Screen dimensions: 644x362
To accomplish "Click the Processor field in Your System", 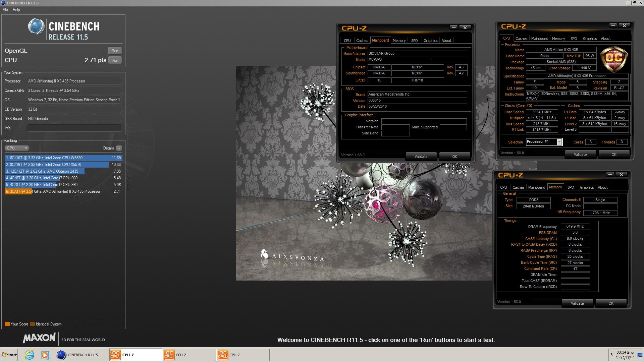I will pyautogui.click(x=74, y=81).
